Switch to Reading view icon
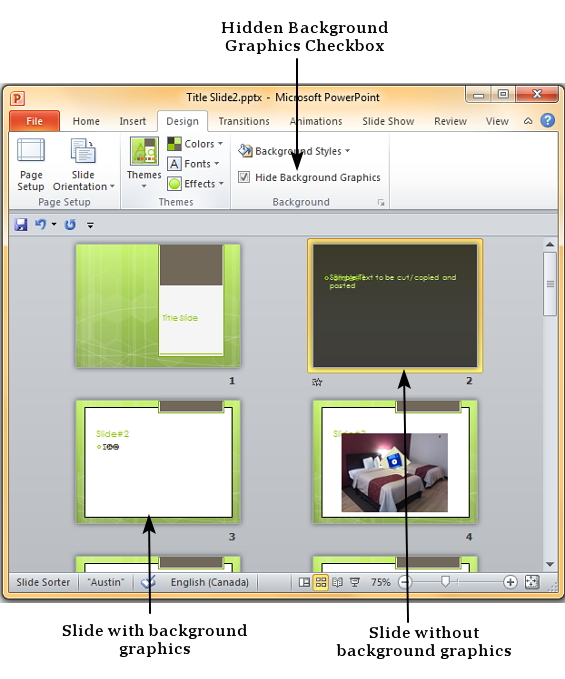565x679 pixels. pyautogui.click(x=337, y=582)
